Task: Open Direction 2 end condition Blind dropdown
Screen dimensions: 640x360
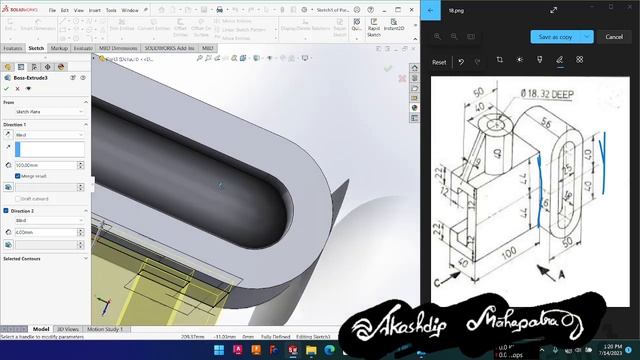Action: coord(49,220)
